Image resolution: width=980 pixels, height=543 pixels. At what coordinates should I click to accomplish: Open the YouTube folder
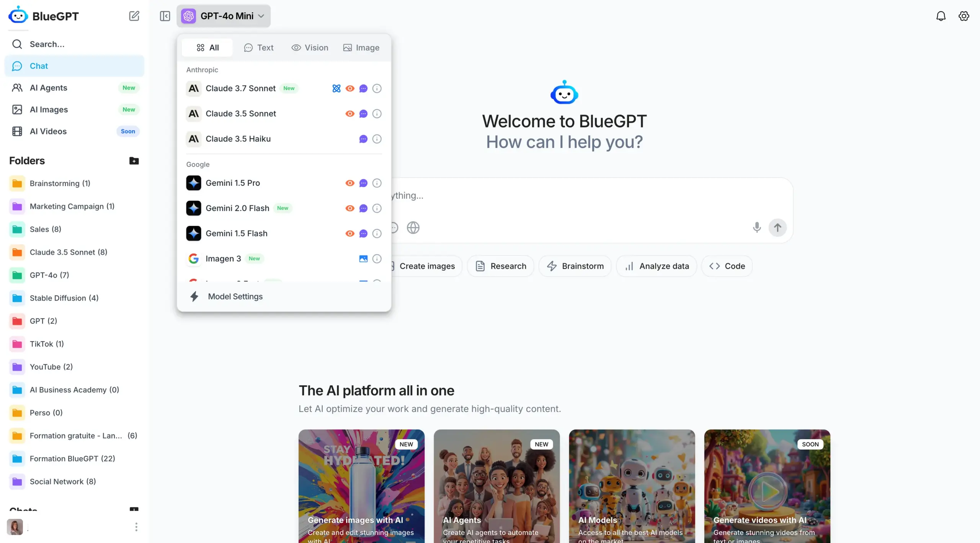click(74, 367)
